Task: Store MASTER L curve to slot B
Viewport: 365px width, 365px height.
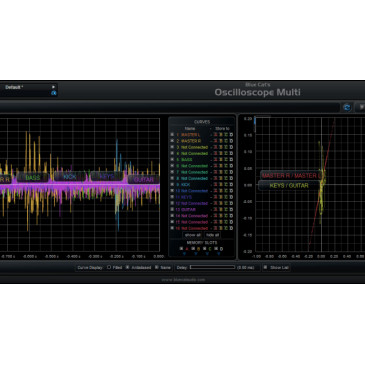Action: pyautogui.click(x=221, y=135)
